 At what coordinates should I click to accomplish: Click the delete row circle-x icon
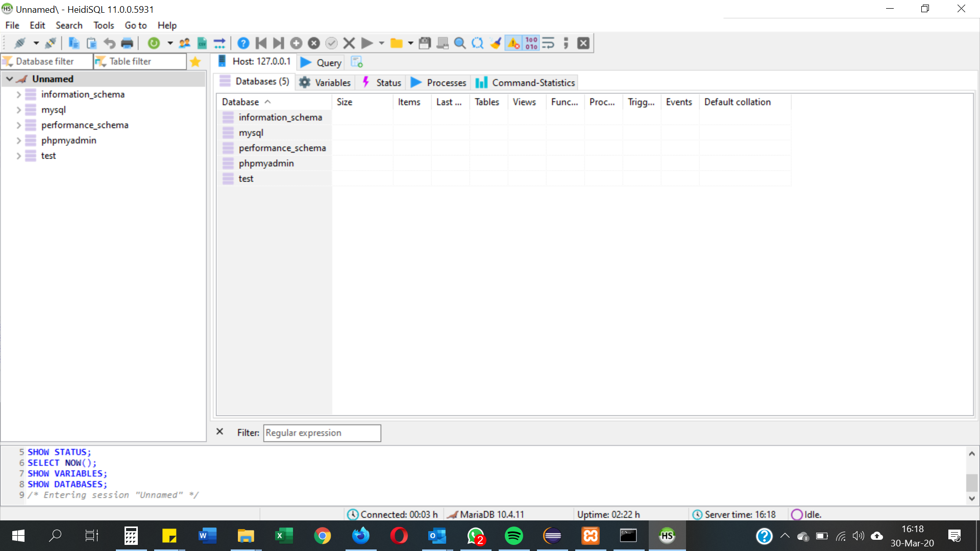coord(314,43)
